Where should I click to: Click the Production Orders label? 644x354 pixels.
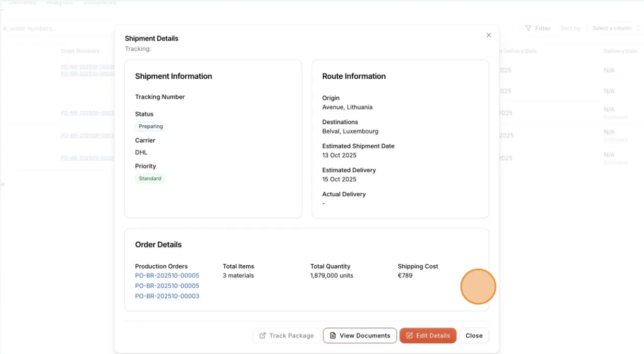tap(161, 266)
